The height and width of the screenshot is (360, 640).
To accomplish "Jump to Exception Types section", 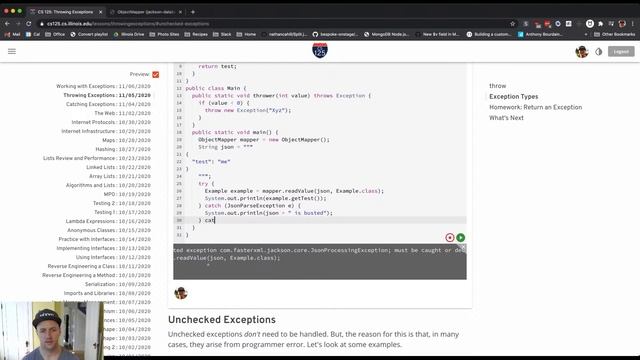I will coord(513,96).
